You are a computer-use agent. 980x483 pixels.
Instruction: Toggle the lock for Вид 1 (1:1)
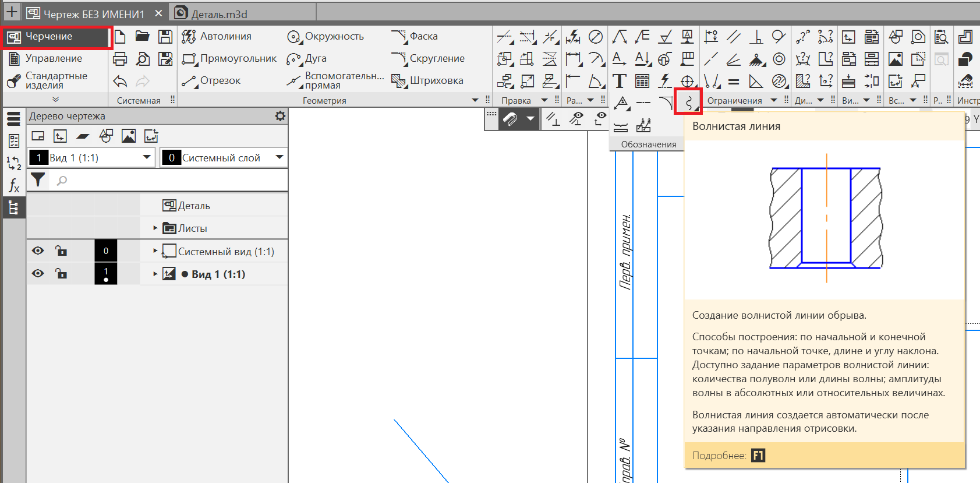(x=61, y=273)
